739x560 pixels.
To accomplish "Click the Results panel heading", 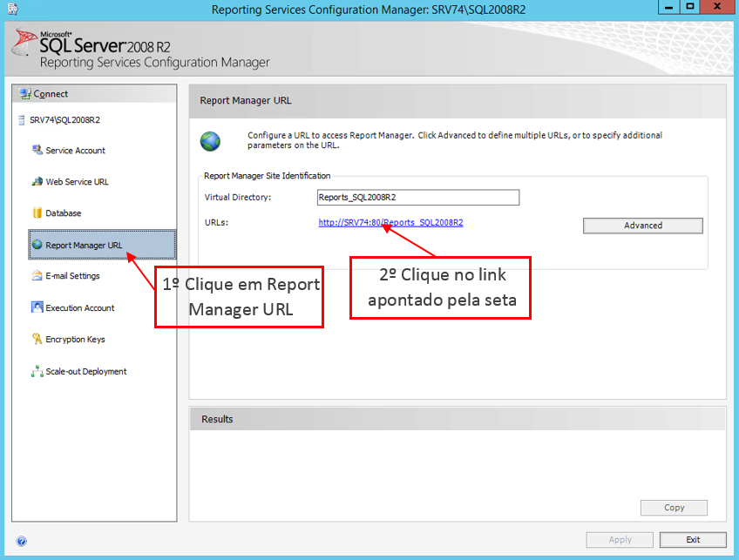I will tap(217, 419).
